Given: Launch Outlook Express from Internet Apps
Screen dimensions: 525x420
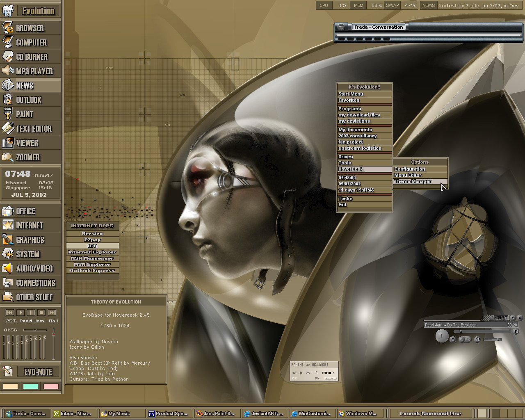Looking at the screenshot, I should pos(92,270).
